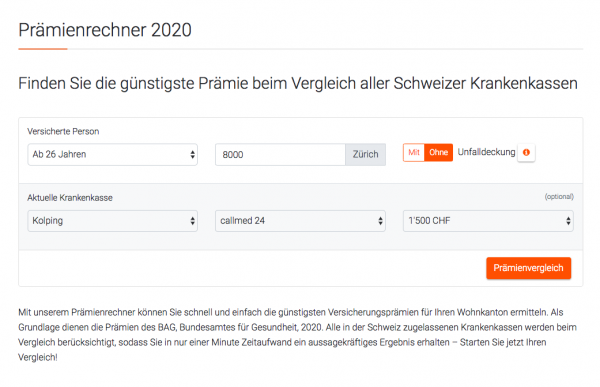Click the arrows icon on callmed 24 selector

380,221
